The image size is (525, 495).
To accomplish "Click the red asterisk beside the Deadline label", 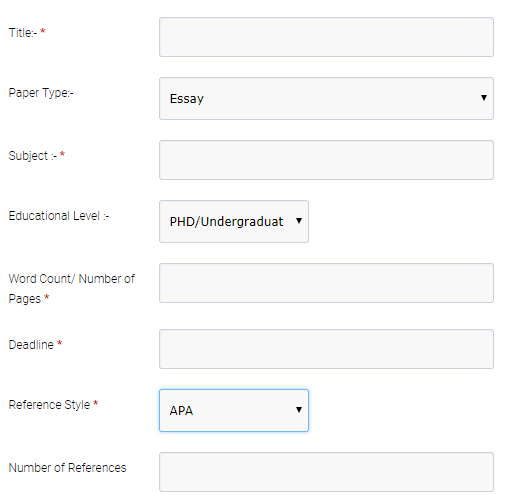I will pos(60,343).
